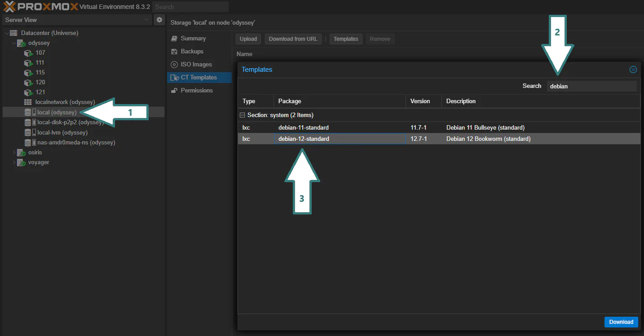
Task: Open the Server View dropdown
Action: 147,20
